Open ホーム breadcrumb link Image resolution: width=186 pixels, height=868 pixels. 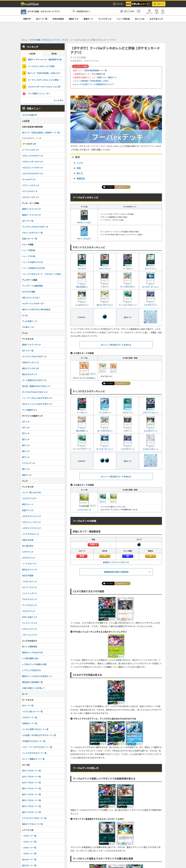tap(24, 40)
